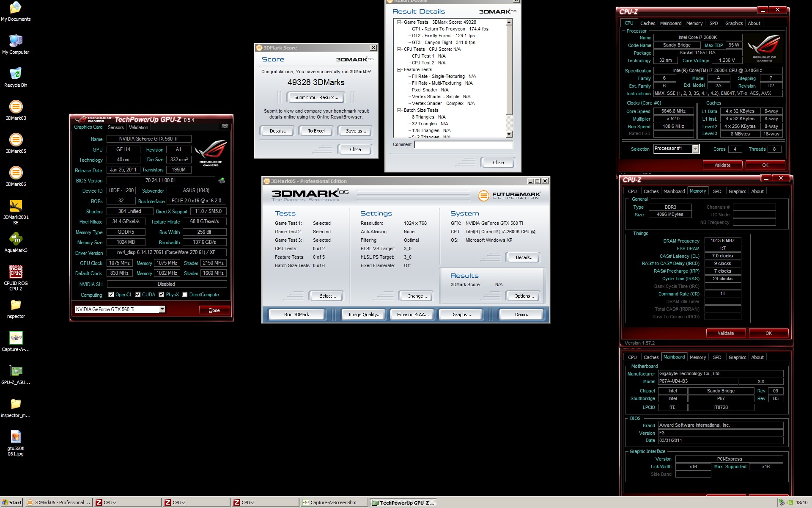Click Close button in GPU-Z
This screenshot has width=812, height=508.
point(214,310)
